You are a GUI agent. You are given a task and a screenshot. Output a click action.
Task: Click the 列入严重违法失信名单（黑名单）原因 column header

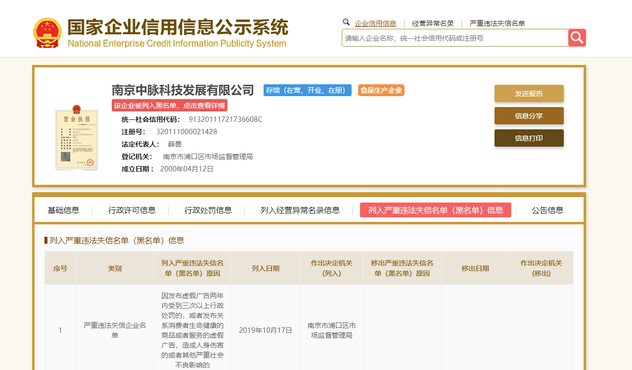(x=192, y=268)
